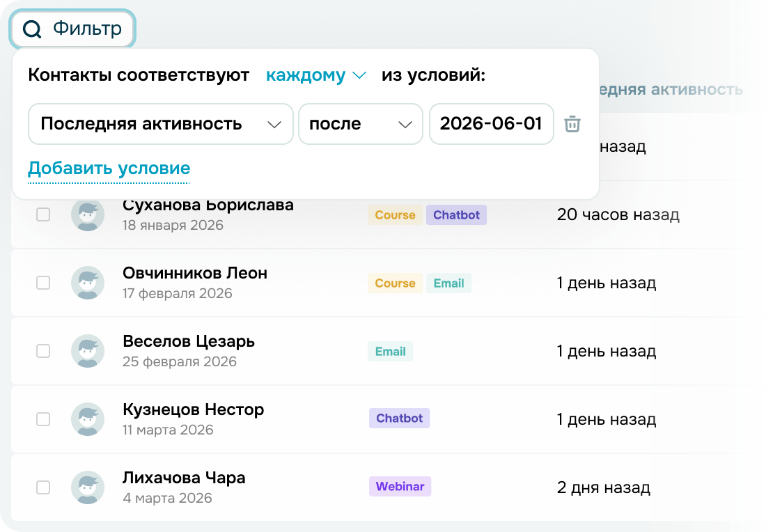Open avatar of Суханова Борислава
This screenshot has width=773, height=532.
pos(88,215)
